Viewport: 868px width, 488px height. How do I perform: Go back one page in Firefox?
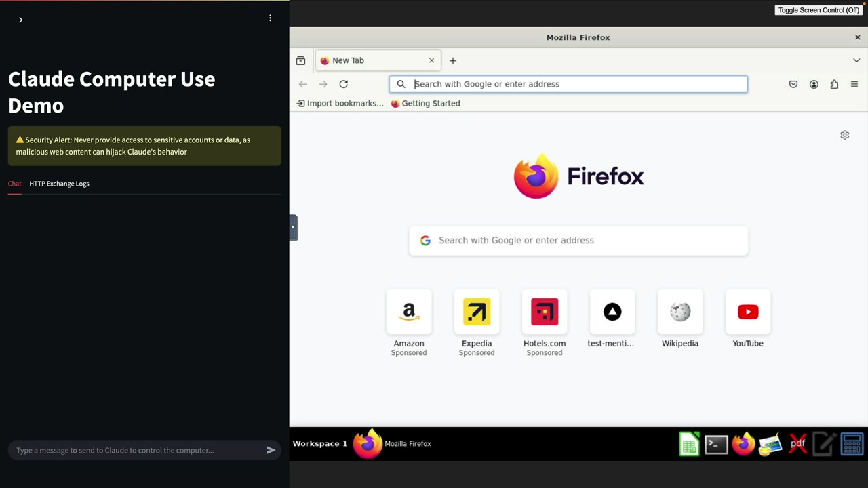(303, 84)
